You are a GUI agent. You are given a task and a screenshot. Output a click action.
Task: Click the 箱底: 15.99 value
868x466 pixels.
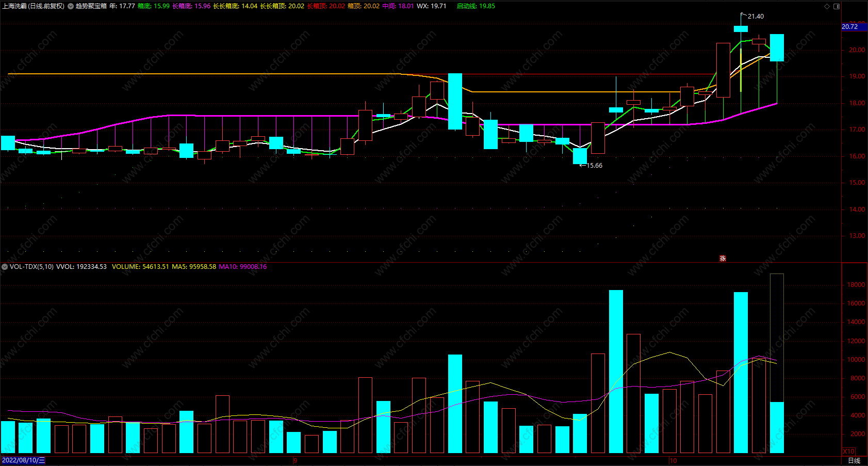click(x=153, y=6)
